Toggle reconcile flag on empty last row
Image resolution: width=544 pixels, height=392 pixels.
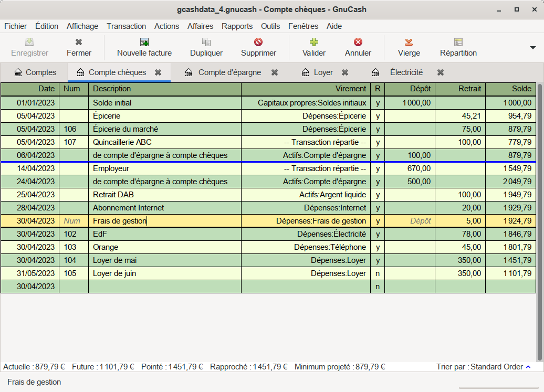click(378, 287)
